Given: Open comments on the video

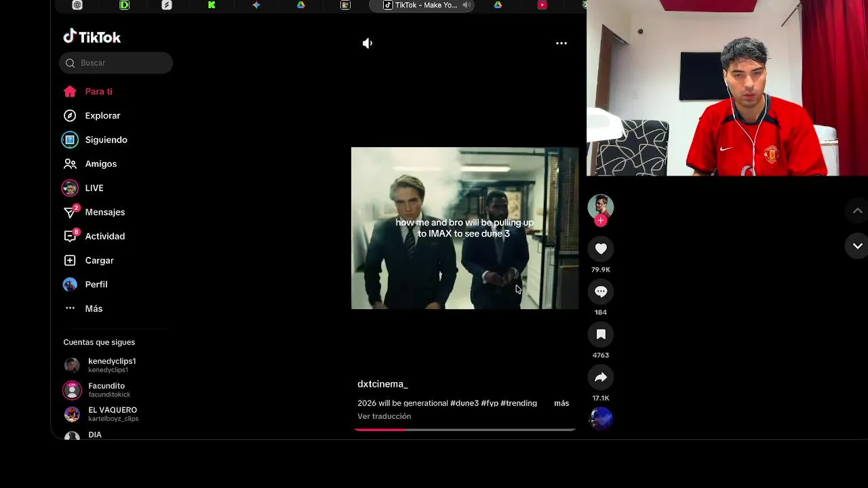Looking at the screenshot, I should (601, 291).
